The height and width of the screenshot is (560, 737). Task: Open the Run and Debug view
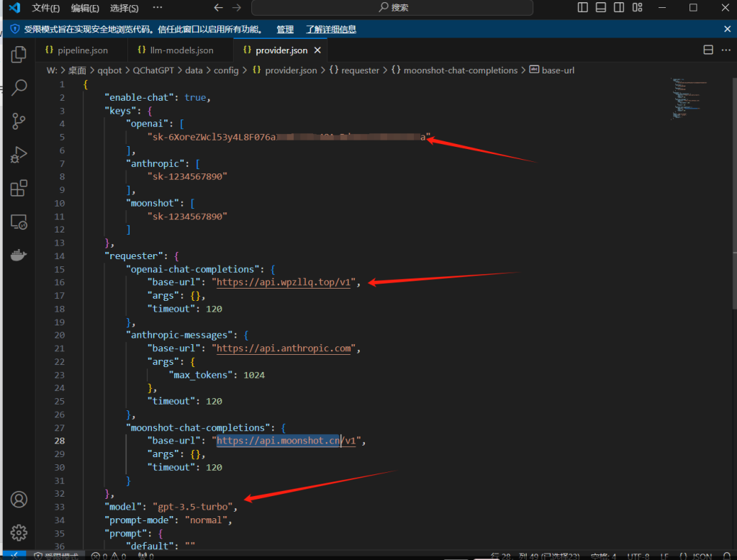pyautogui.click(x=19, y=155)
